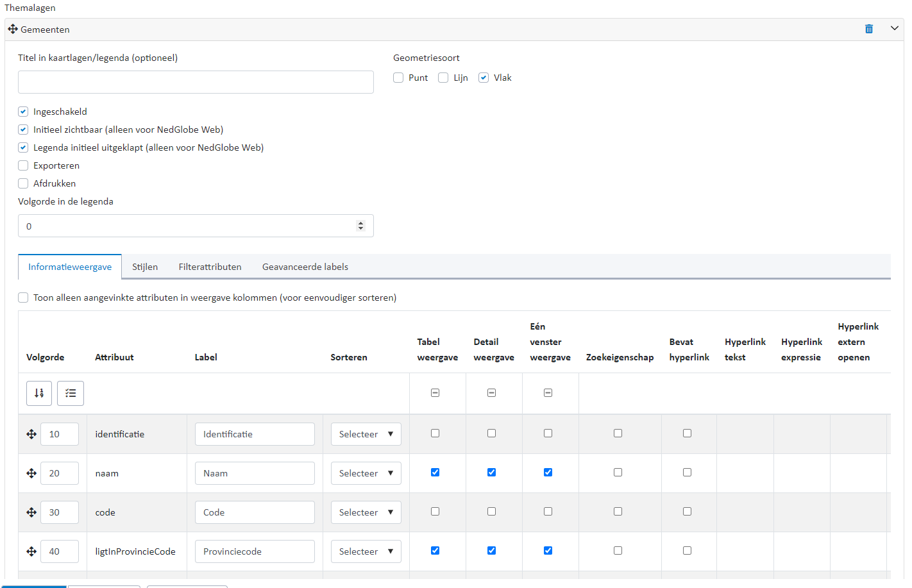Delete the Gemeenten layer with trash icon
The image size is (912, 588).
click(869, 29)
